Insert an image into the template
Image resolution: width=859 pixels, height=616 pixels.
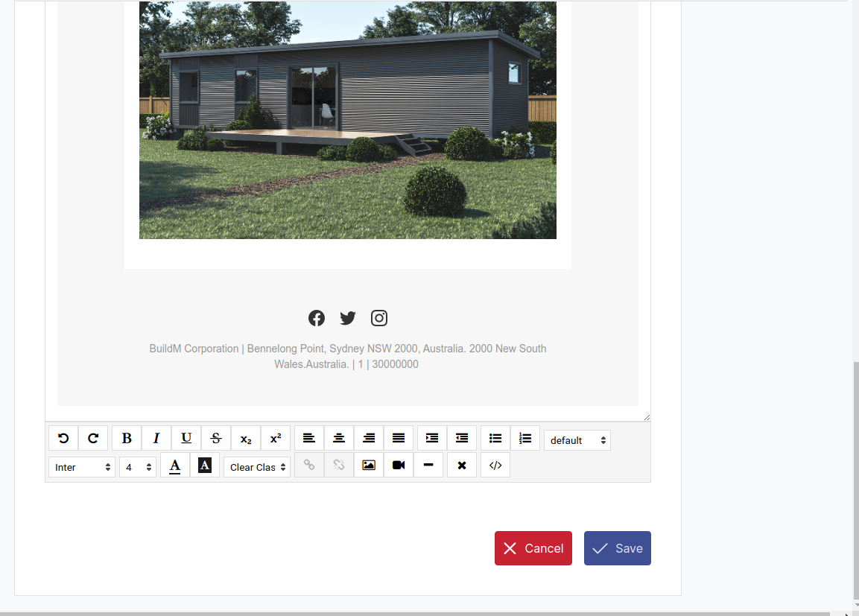369,465
